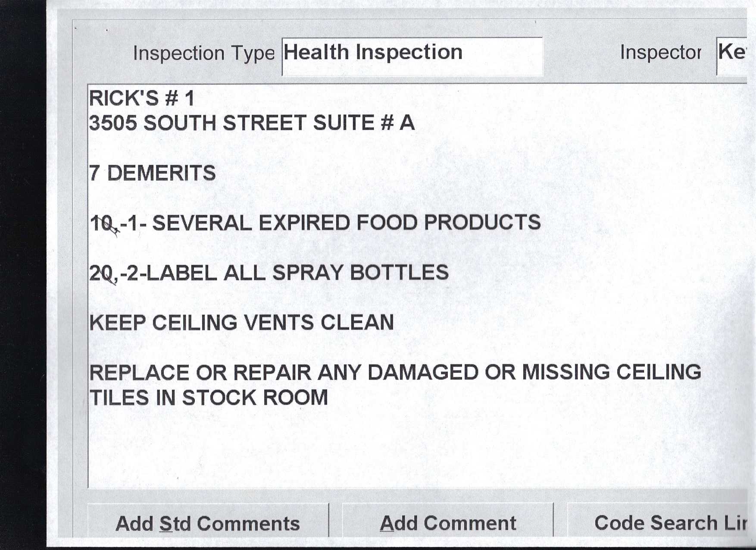Click the Tiles in Stock Room line
Viewport: 756px width, 550px height.
pyautogui.click(x=209, y=398)
